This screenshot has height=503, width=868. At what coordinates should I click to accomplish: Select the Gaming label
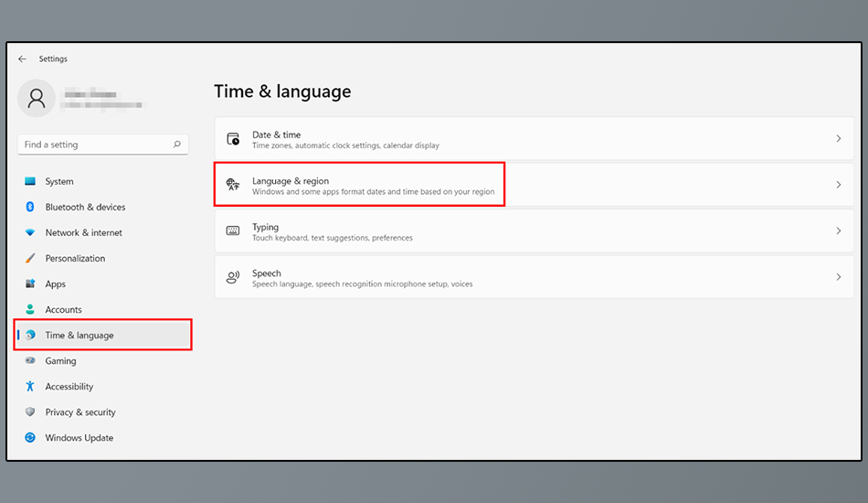click(x=61, y=360)
